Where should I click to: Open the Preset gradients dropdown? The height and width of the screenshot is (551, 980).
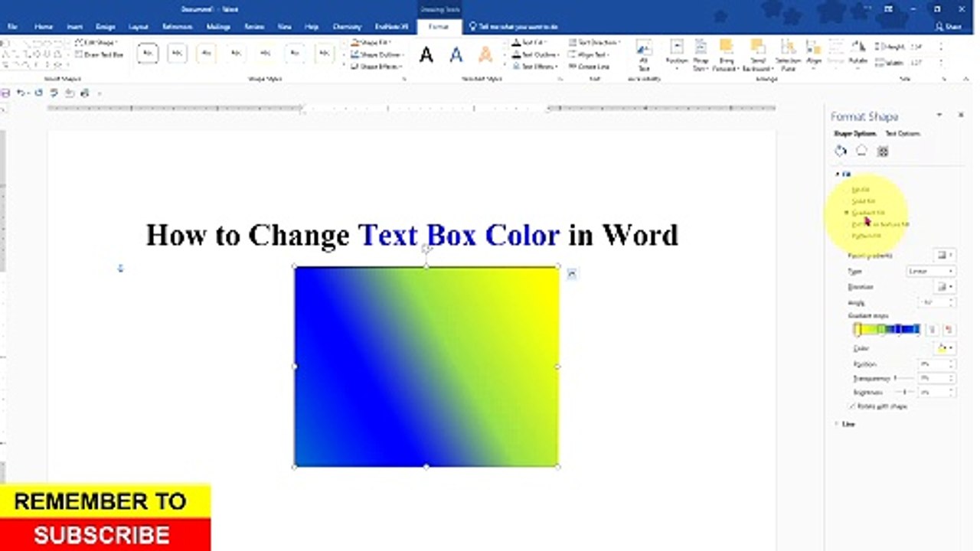pos(944,255)
